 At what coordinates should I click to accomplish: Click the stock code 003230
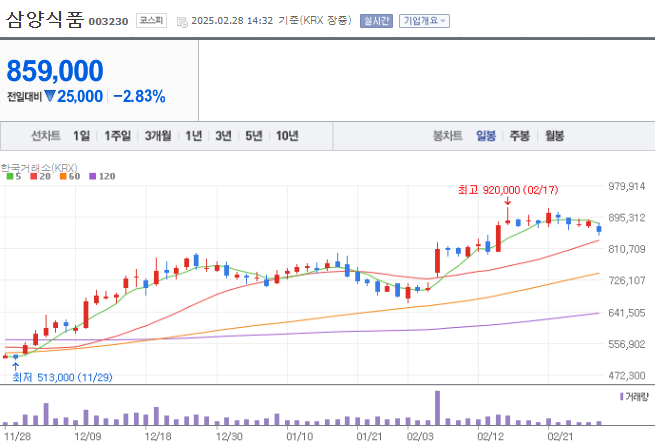[108, 21]
